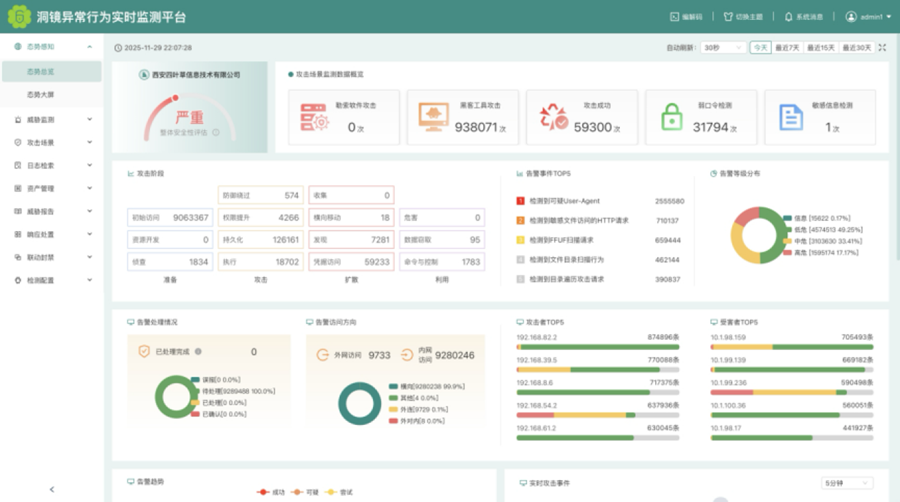Click the 检测配置 sidebar icon
900x502 pixels.
click(18, 280)
